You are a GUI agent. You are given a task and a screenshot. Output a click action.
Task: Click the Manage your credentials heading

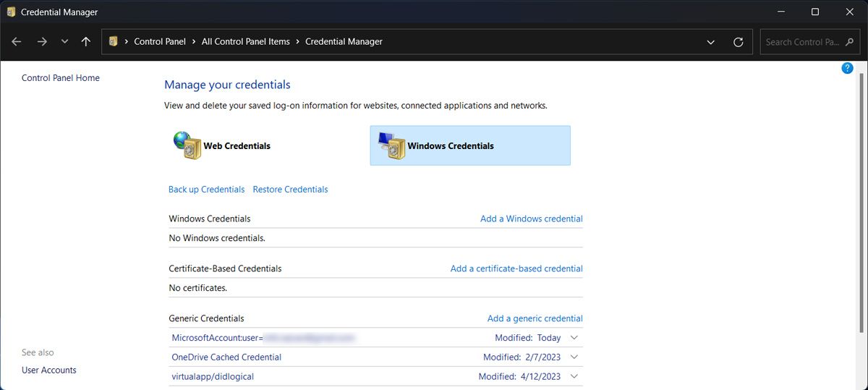pyautogui.click(x=227, y=85)
